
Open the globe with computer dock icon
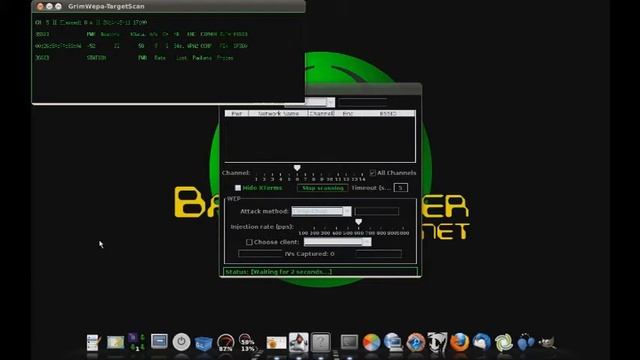pyautogui.click(x=393, y=342)
